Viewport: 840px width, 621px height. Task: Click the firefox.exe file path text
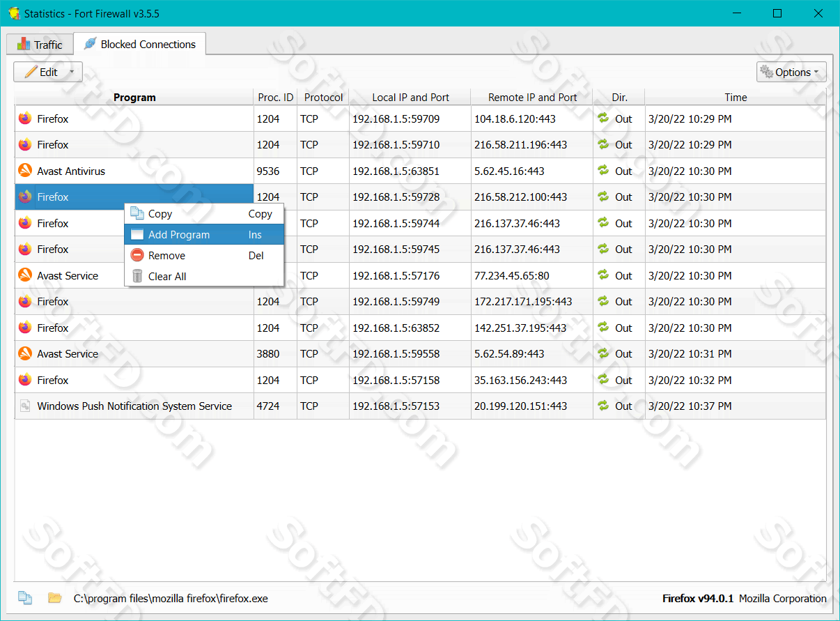171,599
